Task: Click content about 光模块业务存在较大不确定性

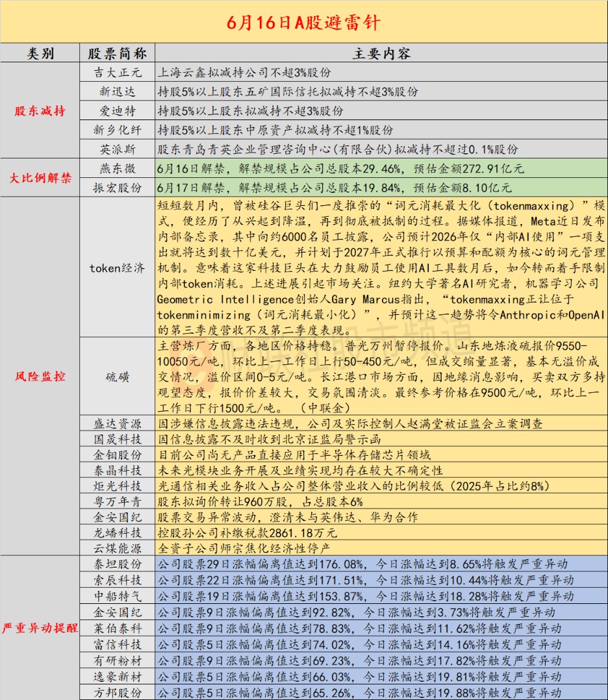Action: coord(300,470)
